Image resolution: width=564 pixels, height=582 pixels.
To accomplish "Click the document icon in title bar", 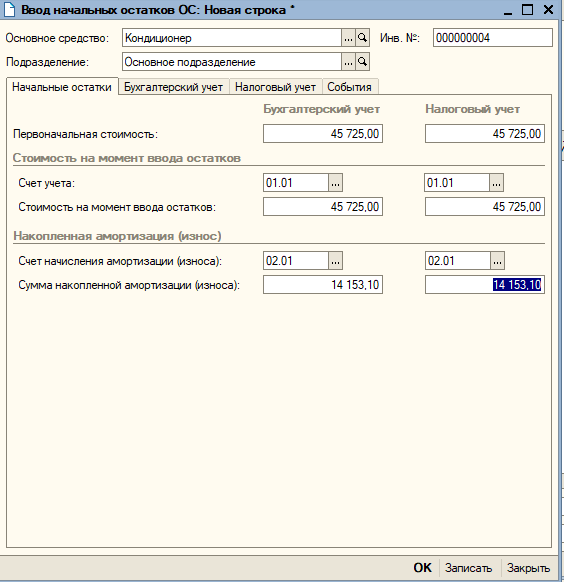I will pos(9,10).
